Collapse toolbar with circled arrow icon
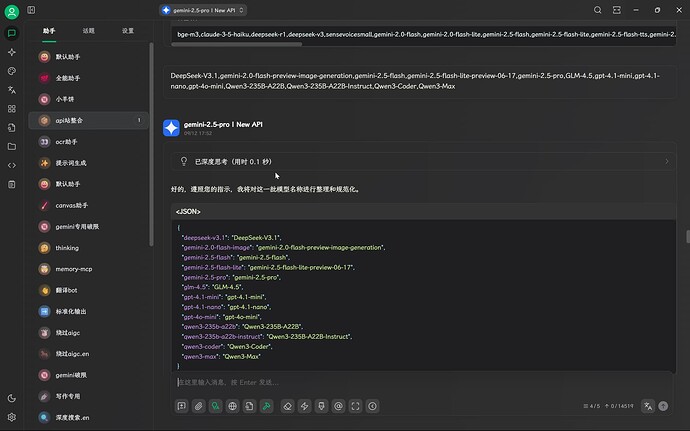690x431 pixels. tap(372, 406)
